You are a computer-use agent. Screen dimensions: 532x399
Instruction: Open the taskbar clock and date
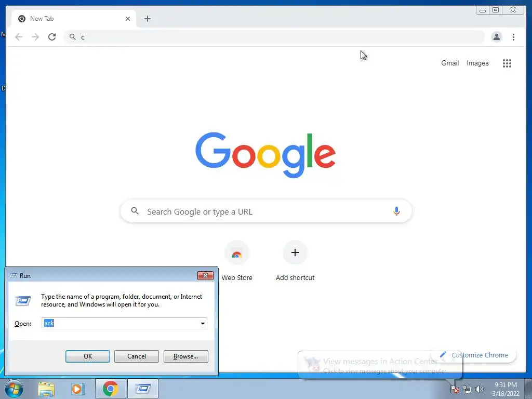point(506,389)
